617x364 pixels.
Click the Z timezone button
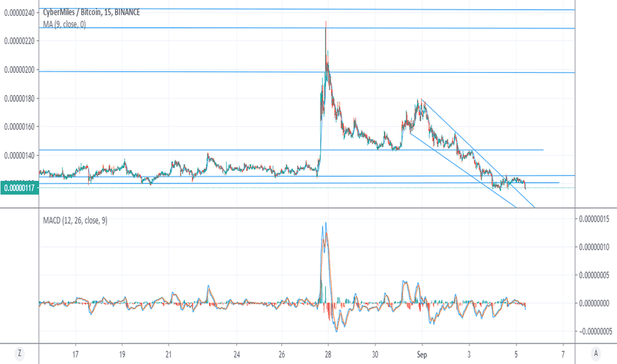pyautogui.click(x=19, y=353)
